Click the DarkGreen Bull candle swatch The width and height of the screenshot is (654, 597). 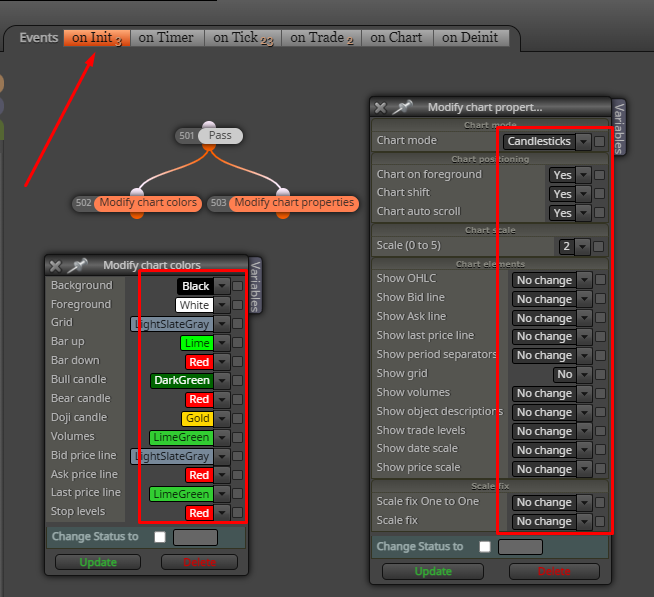coord(182,380)
